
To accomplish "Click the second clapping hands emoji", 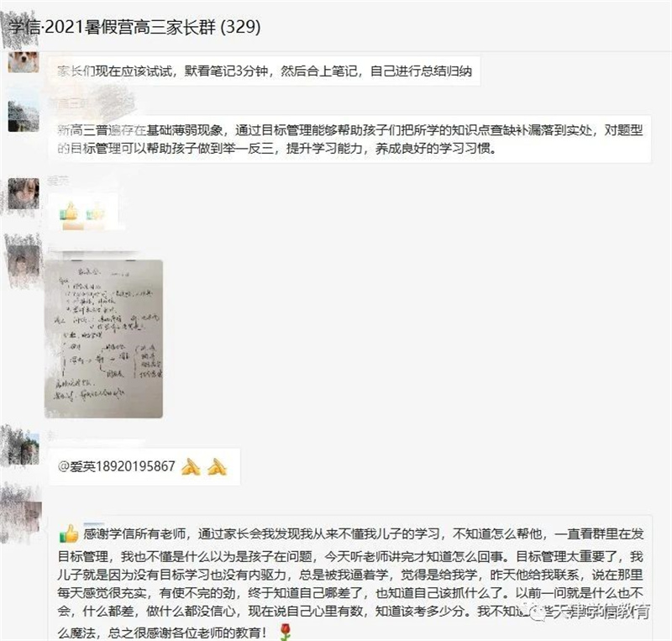I will pyautogui.click(x=218, y=467).
